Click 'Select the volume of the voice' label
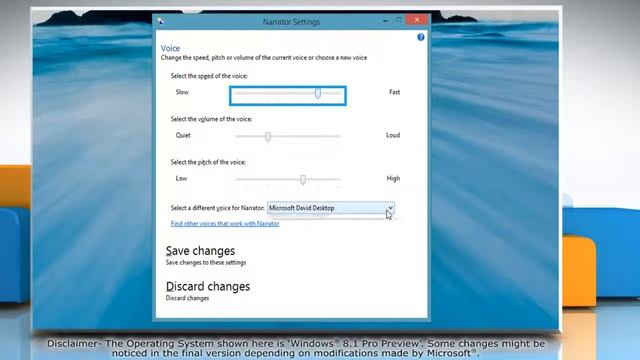 tap(211, 119)
